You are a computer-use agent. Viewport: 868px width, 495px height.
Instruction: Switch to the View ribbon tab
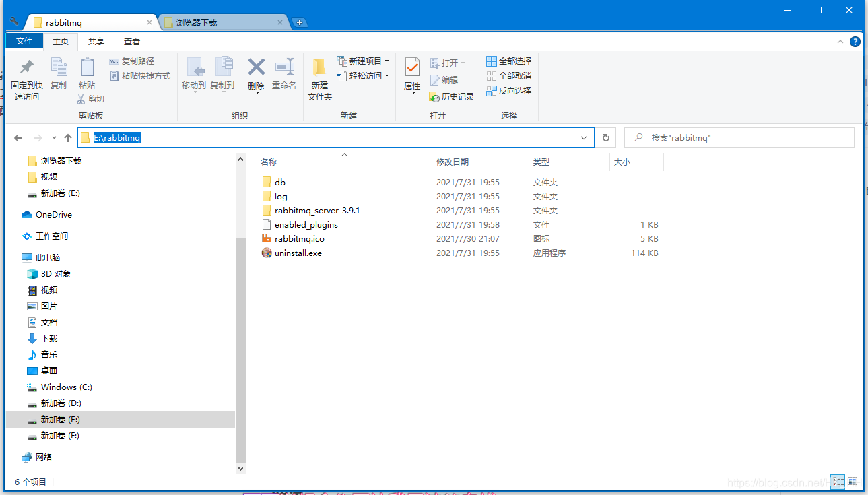[132, 41]
